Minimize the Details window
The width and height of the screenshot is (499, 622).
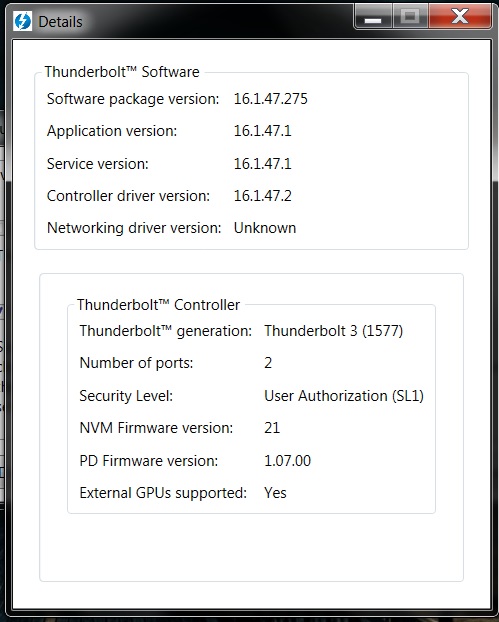pyautogui.click(x=373, y=17)
